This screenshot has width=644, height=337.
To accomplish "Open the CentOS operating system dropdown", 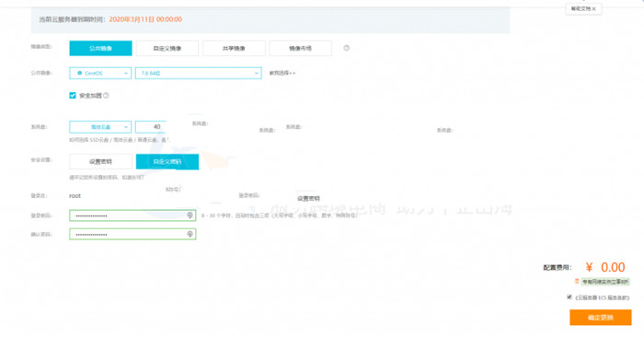I will point(100,73).
